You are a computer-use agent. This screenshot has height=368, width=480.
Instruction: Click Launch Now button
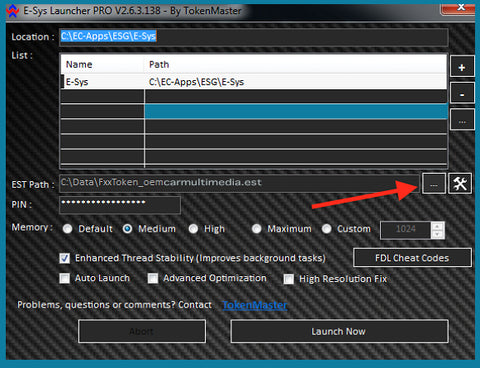[x=339, y=331]
